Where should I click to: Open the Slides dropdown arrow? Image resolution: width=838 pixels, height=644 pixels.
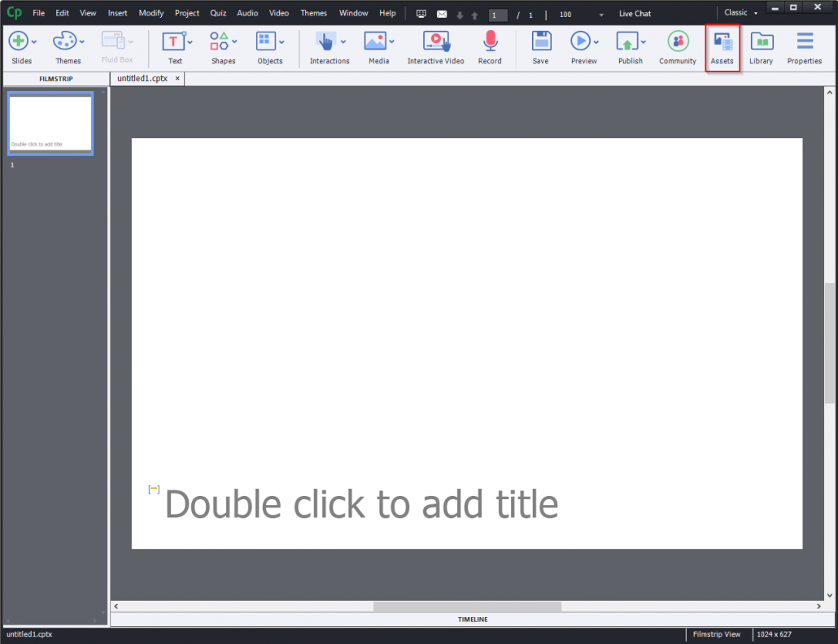point(34,41)
